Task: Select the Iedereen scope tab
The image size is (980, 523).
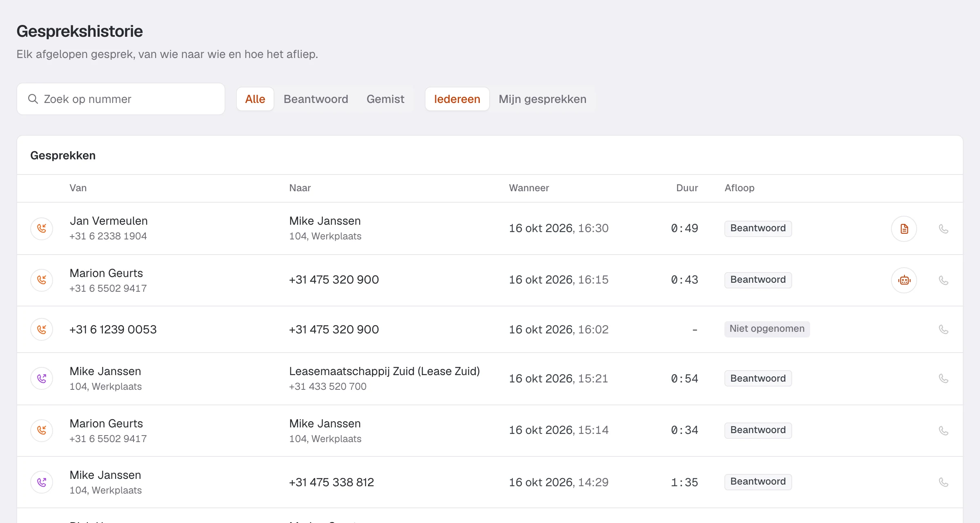Action: pyautogui.click(x=457, y=99)
